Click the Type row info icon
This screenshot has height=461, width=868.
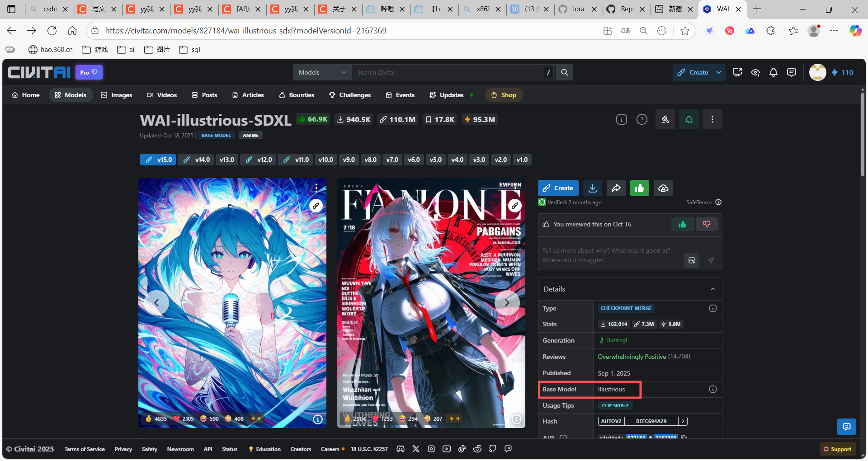coord(713,308)
